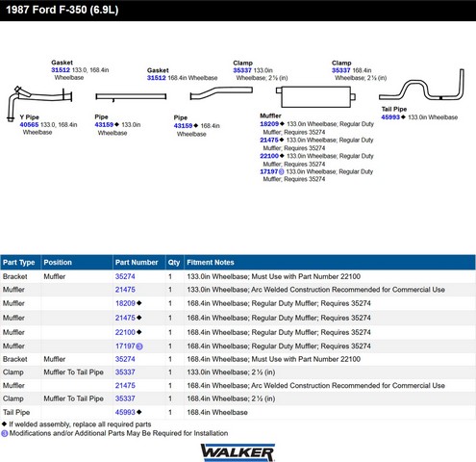Open tail pipe 45993 in table
The width and height of the screenshot is (476, 462).
point(125,412)
